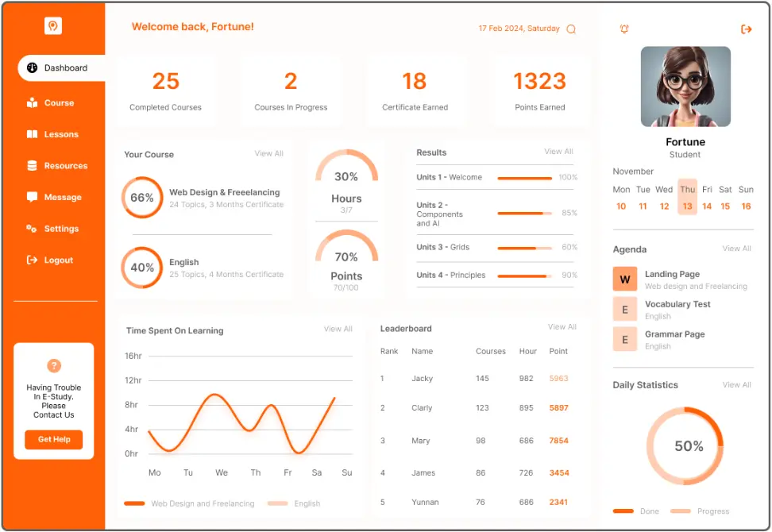Click Units 1 - Welcome progress bar
The height and width of the screenshot is (532, 772).
click(524, 178)
